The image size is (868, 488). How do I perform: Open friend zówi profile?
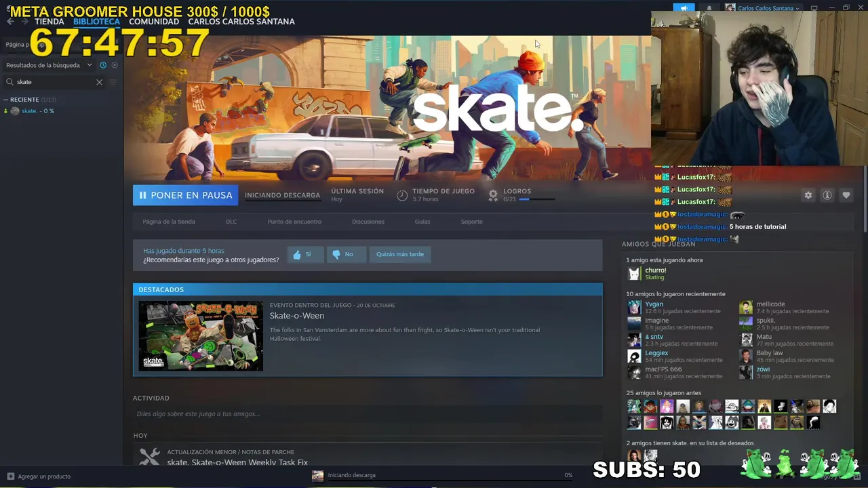click(763, 369)
